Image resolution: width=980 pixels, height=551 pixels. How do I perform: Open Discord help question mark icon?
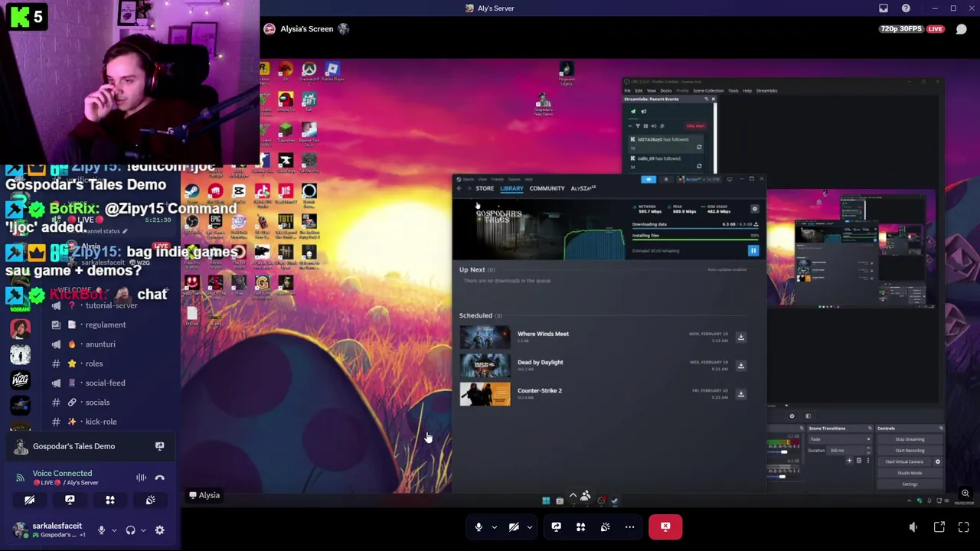(906, 8)
